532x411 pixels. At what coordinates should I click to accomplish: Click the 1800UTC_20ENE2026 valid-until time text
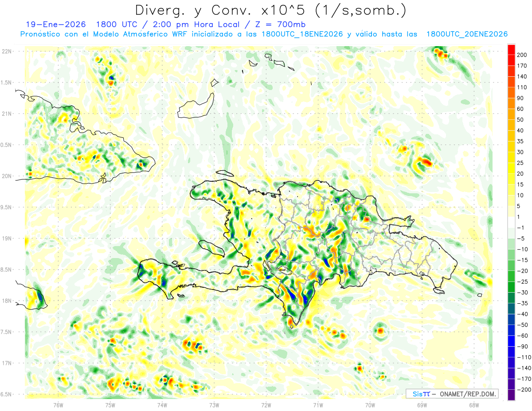click(x=467, y=34)
